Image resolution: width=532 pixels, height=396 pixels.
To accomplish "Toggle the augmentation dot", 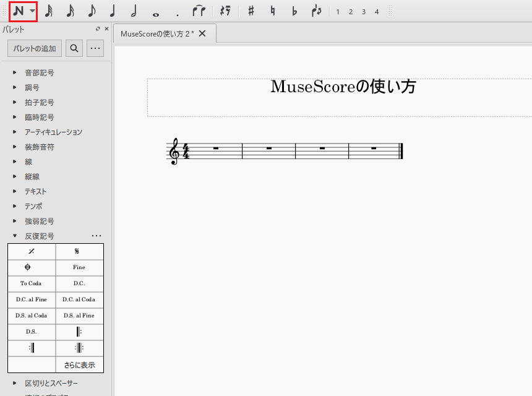I will [177, 15].
